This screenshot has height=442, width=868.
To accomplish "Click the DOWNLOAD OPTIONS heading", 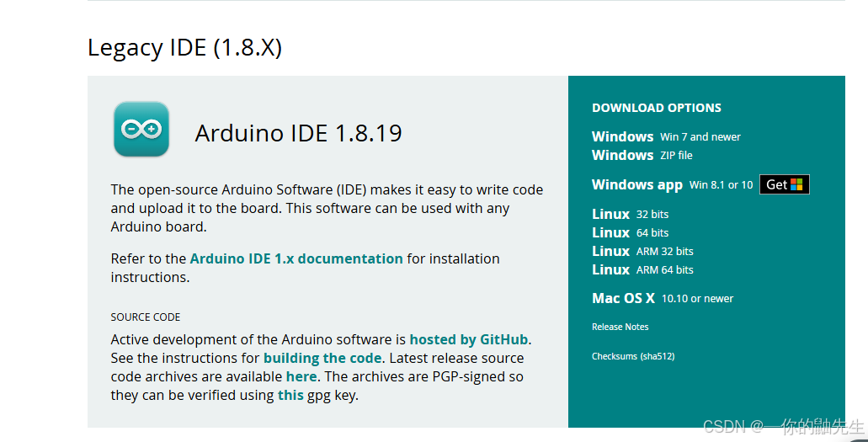I will 657,108.
